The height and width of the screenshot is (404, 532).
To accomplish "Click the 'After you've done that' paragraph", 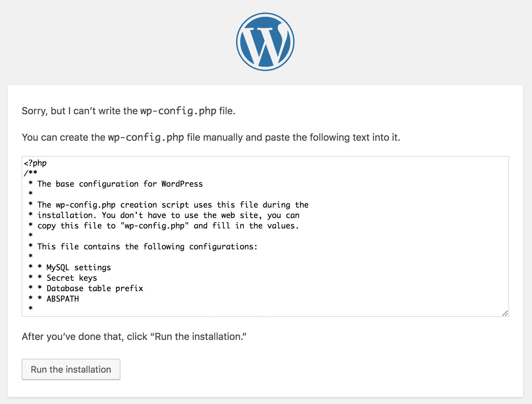I will [84, 336].
